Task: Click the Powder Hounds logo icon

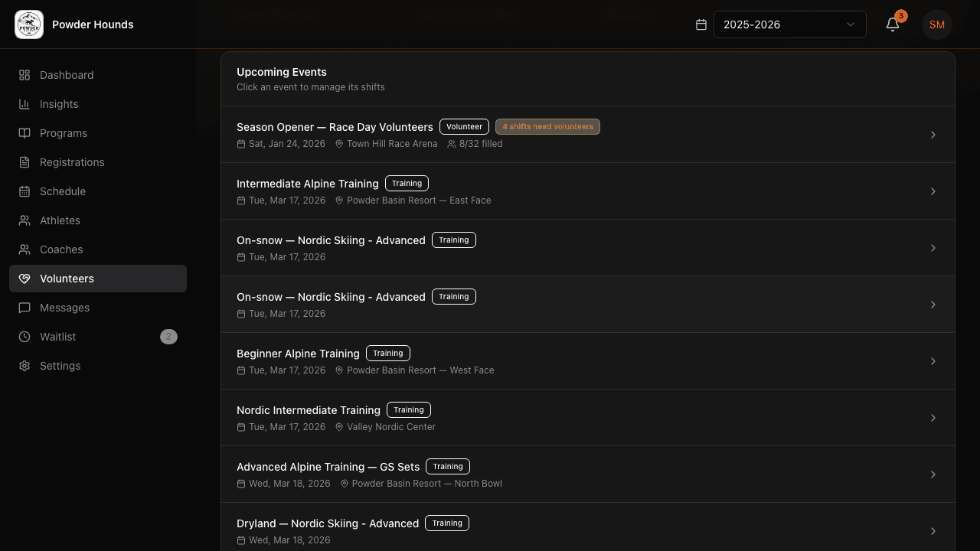Action: click(29, 24)
